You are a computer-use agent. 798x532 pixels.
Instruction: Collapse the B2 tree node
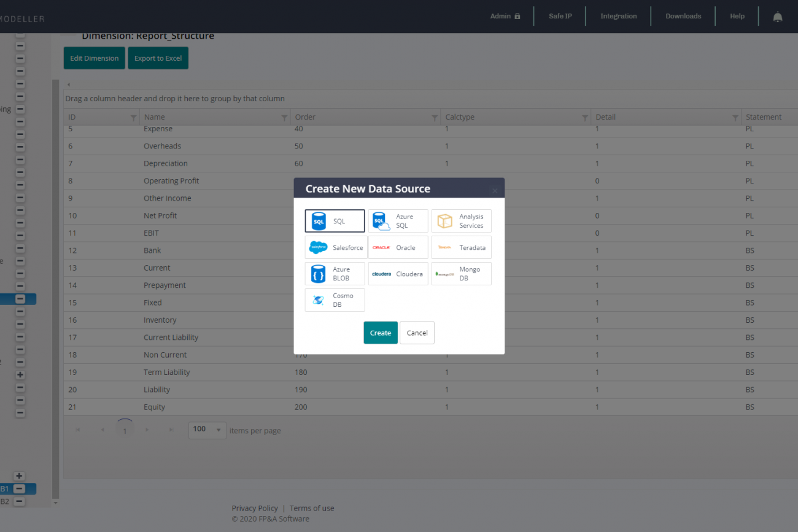19,501
